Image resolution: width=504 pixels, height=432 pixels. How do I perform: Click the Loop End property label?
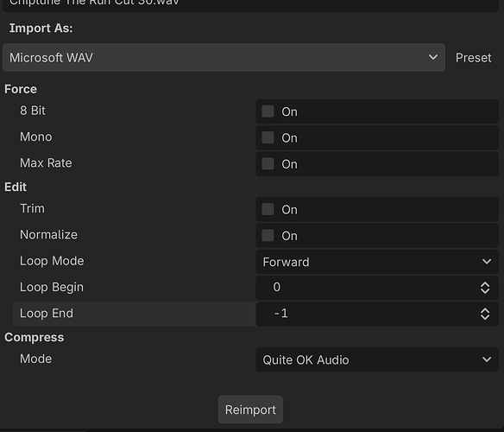47,314
